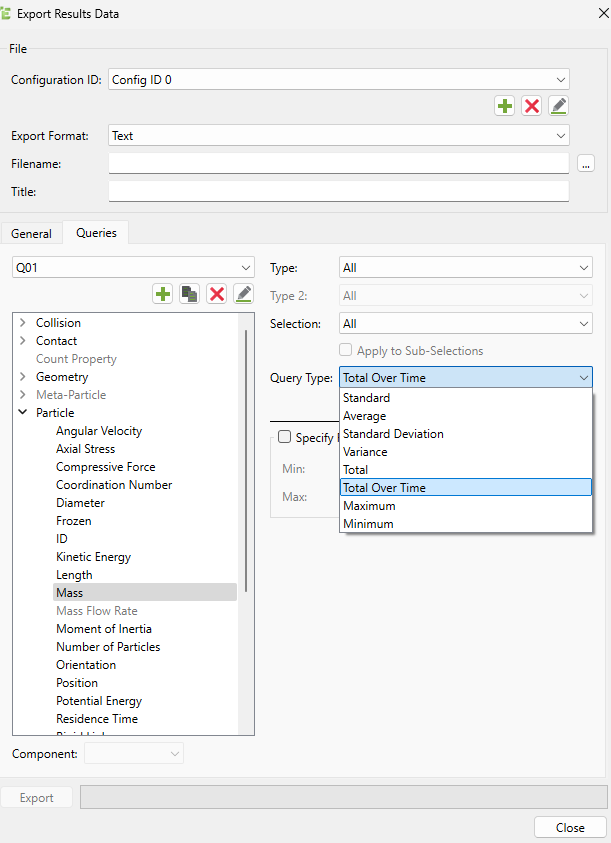The image size is (611, 843).
Task: Click the export progress bar
Action: (344, 797)
